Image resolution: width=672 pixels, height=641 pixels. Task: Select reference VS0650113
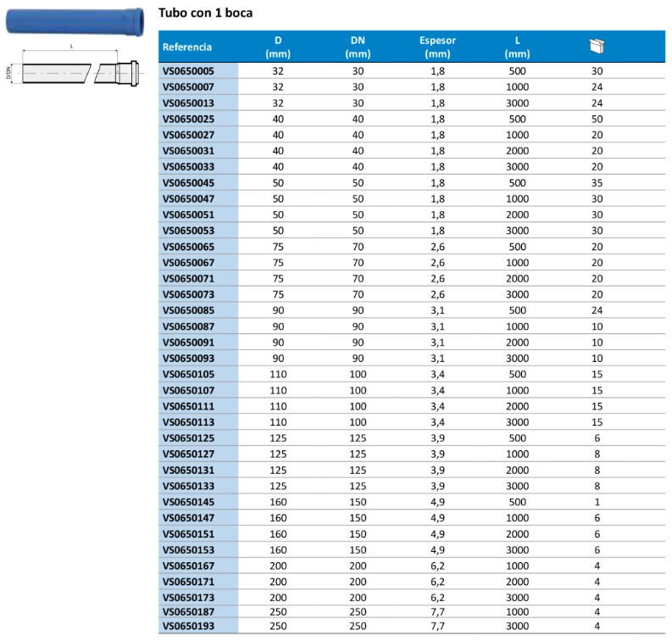coord(188,421)
